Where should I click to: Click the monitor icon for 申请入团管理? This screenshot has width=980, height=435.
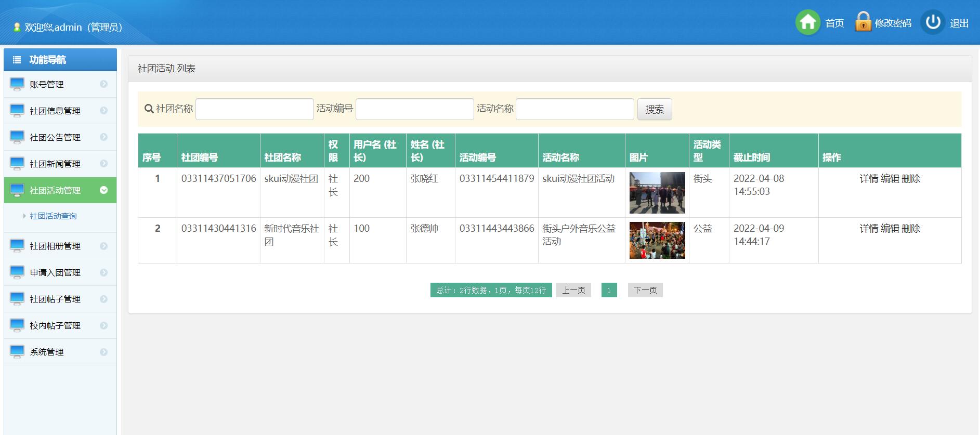point(17,272)
